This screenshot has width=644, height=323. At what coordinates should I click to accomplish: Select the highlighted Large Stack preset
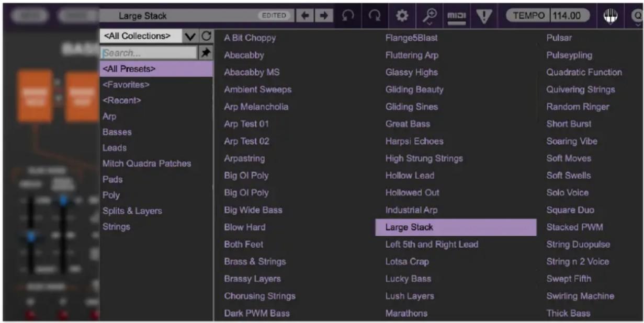[x=456, y=227]
